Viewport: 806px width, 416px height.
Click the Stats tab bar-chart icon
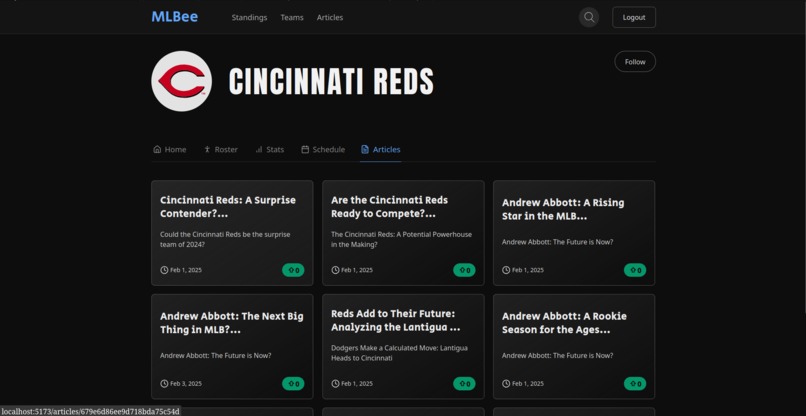point(259,150)
